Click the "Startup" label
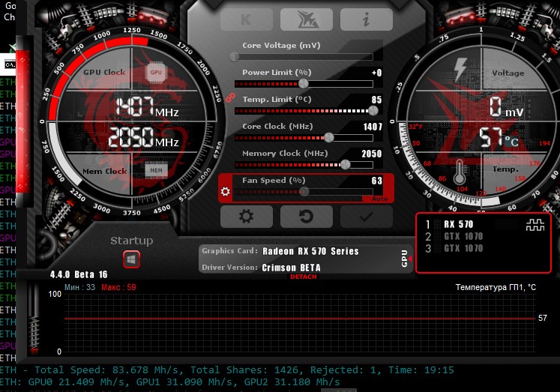560x392 pixels. [x=131, y=241]
